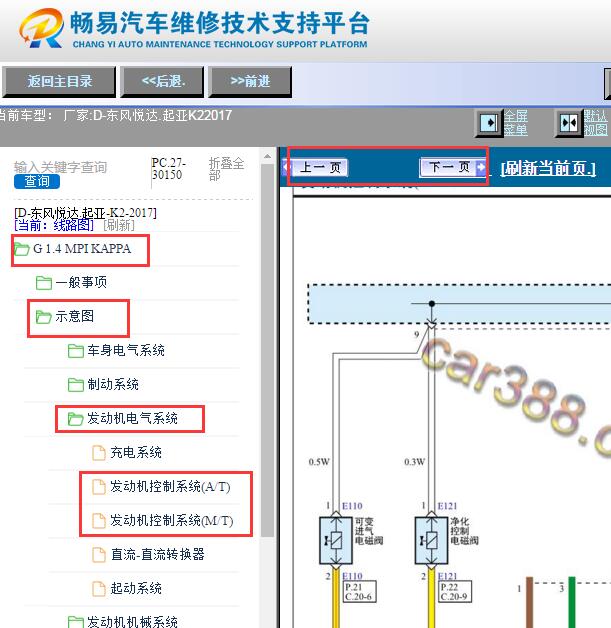611x628 pixels.
Task: Click the 0.5W wire label
Action: (319, 462)
